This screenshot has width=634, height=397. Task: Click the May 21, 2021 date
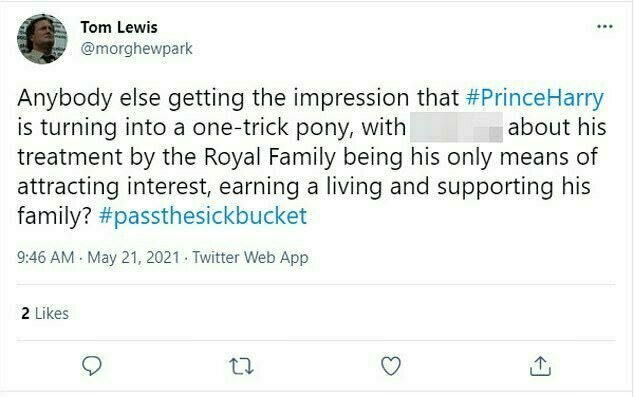(x=133, y=258)
